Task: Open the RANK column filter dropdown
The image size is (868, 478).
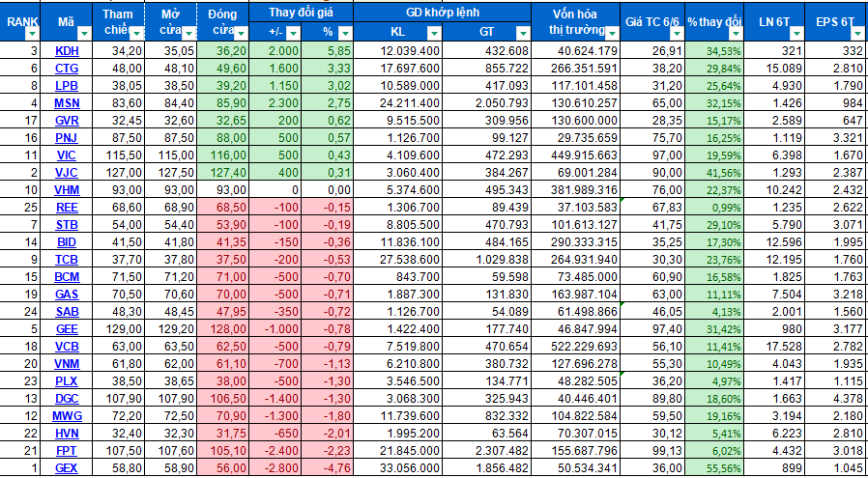Action: [x=32, y=34]
